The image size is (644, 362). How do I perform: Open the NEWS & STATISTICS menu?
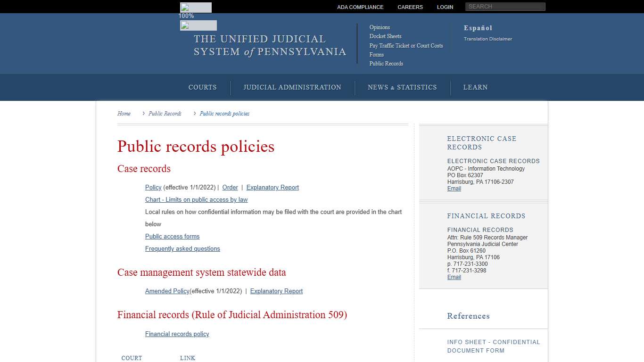(402, 87)
